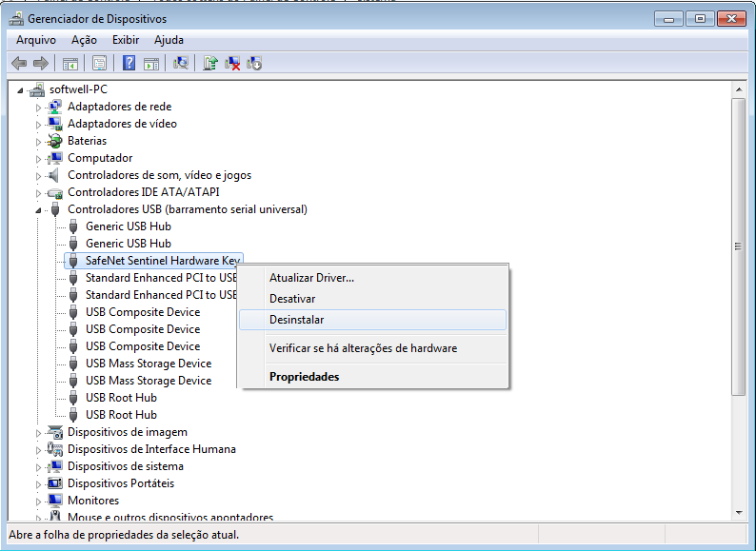This screenshot has height=551, width=756.
Task: Open the Exibir menu
Action: tap(125, 40)
